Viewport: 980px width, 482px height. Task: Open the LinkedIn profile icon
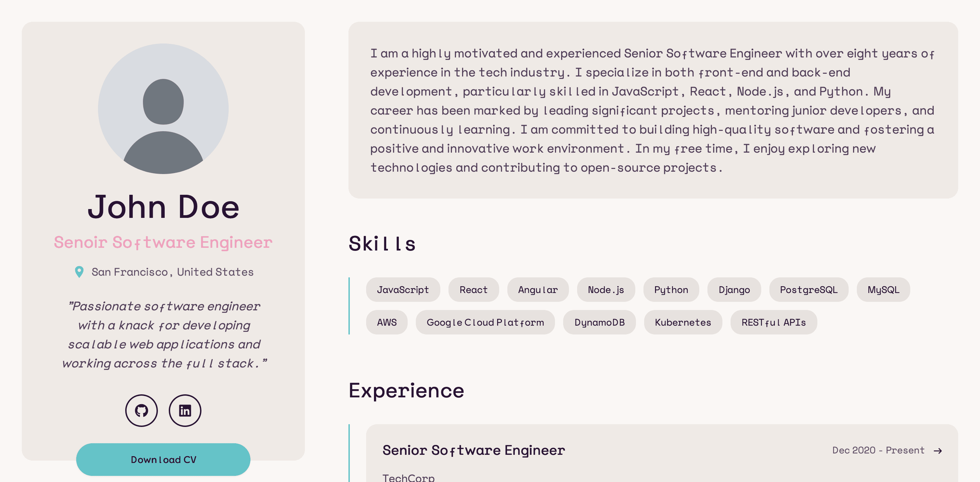click(x=185, y=411)
